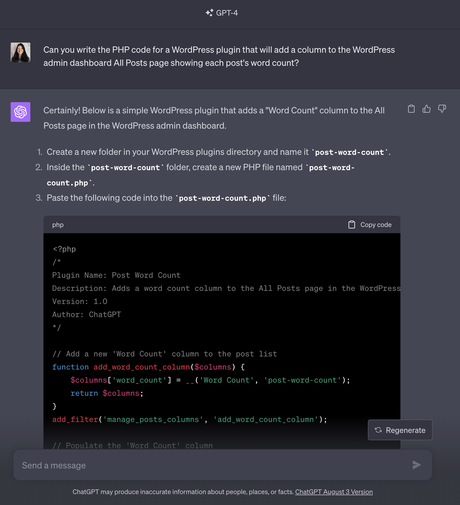Viewport: 460px width, 505px height.
Task: Click the 'return $columns;' code line
Action: click(107, 393)
